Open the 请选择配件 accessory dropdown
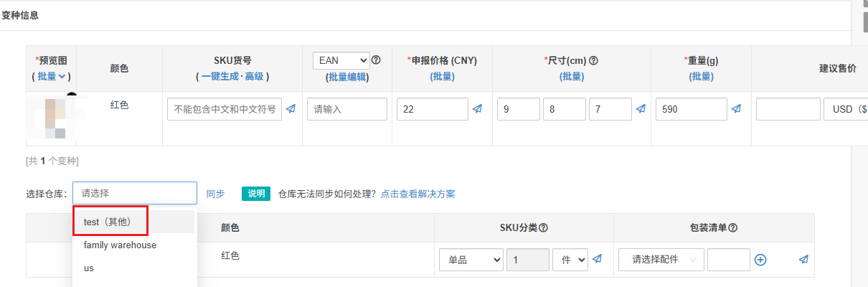The image size is (868, 287). pos(660,260)
